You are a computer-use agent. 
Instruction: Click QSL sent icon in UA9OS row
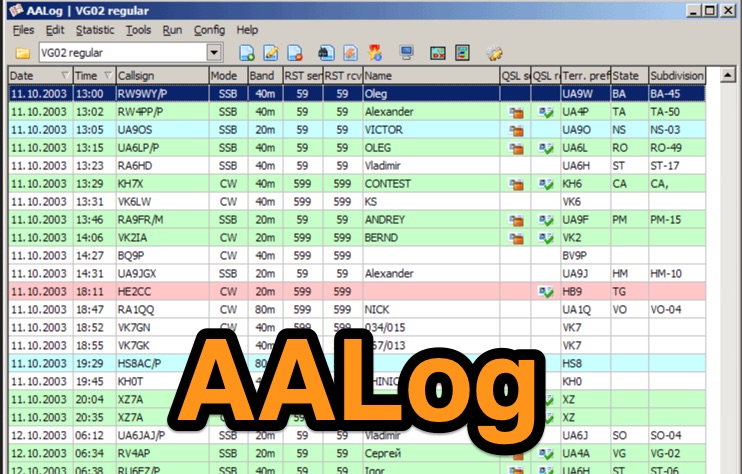tap(516, 130)
